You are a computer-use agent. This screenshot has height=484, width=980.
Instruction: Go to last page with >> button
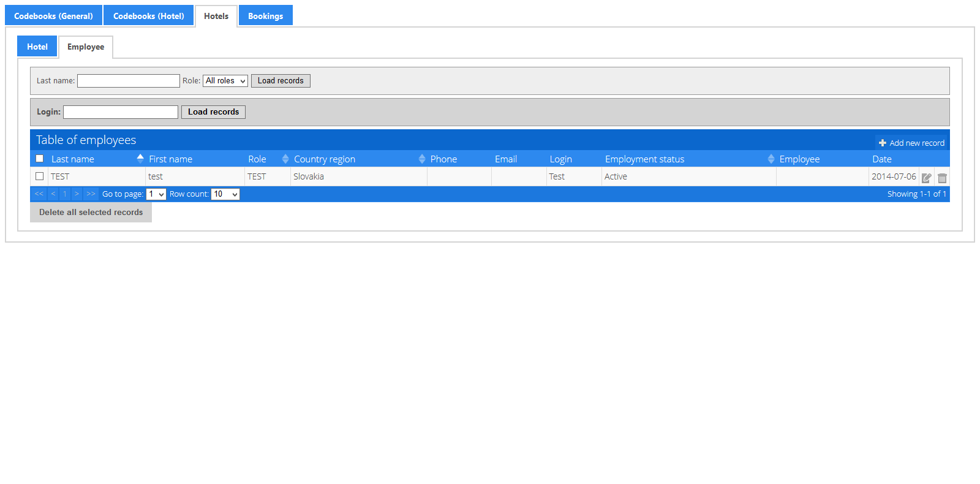(91, 194)
